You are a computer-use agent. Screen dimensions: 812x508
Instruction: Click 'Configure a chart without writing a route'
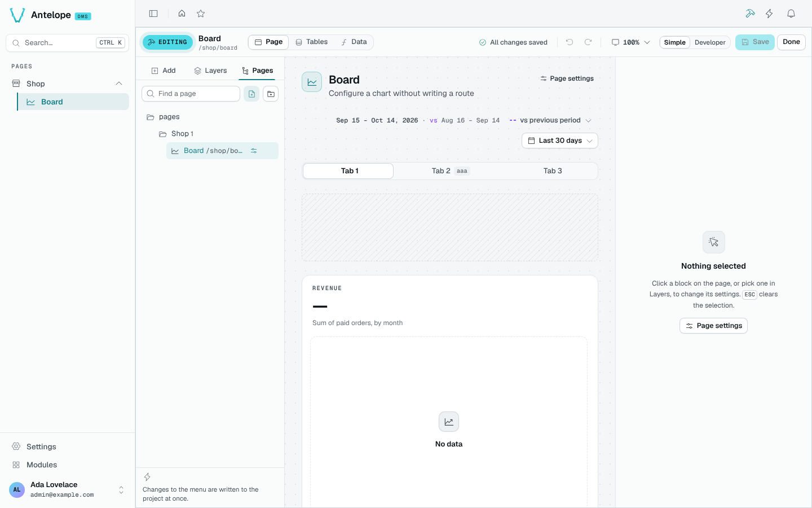point(401,94)
